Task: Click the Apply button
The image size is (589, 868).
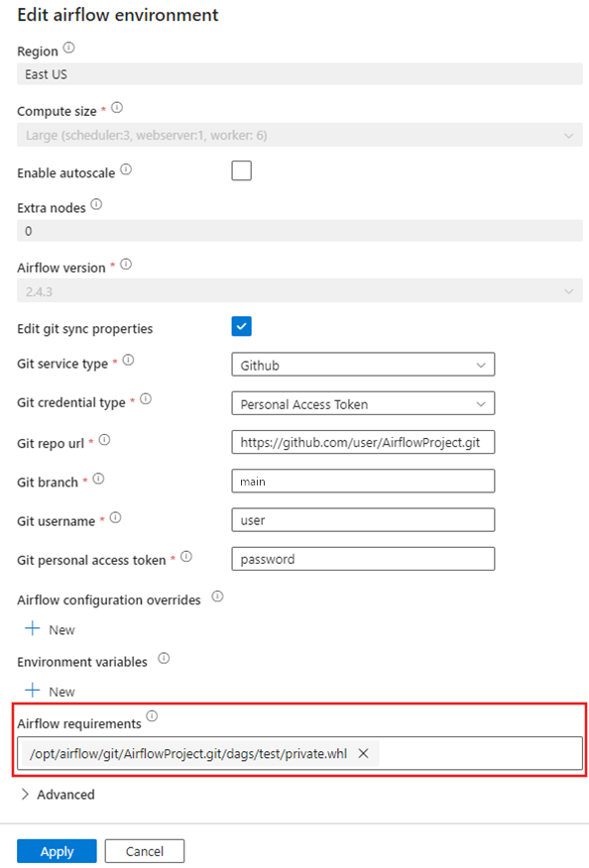Action: click(57, 850)
